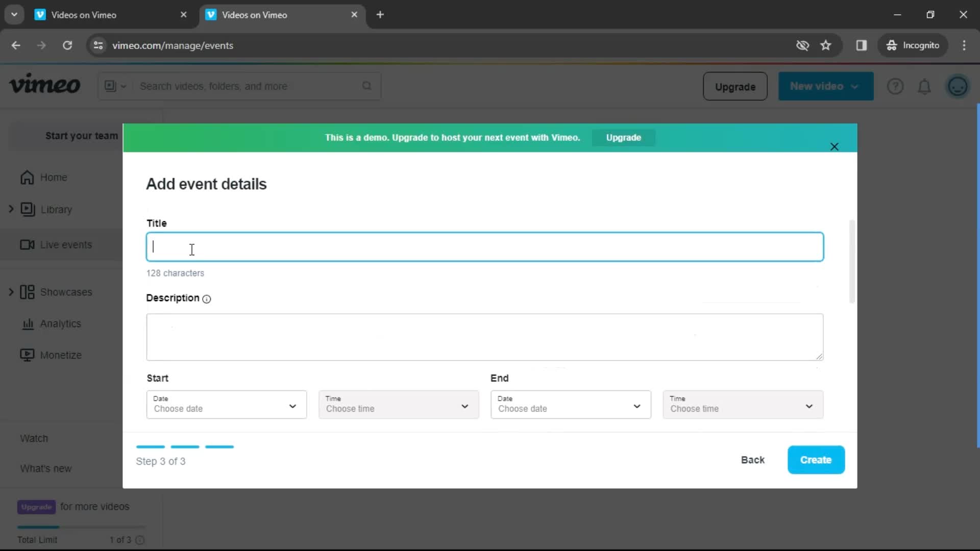Click third-party cookies blocked eye icon

pos(802,45)
